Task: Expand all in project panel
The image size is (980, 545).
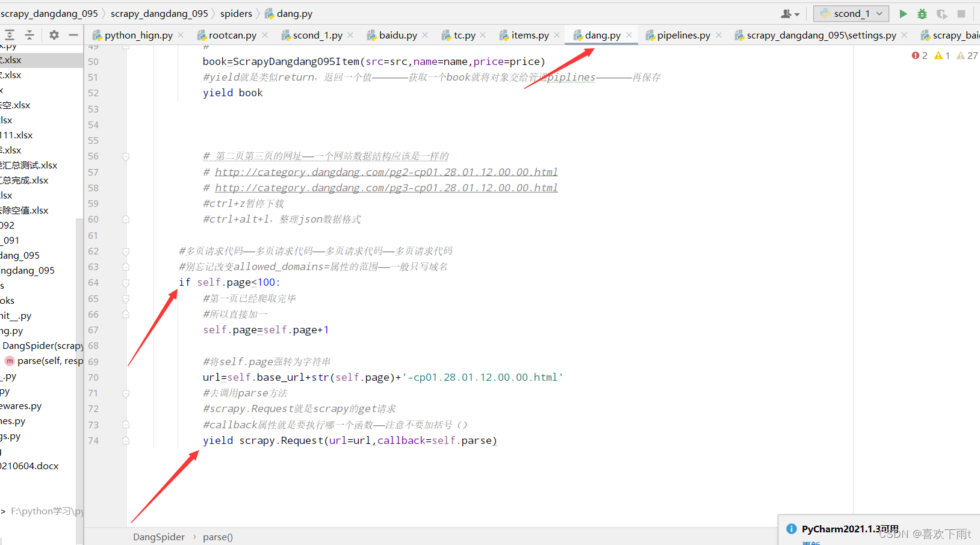Action: (x=10, y=35)
